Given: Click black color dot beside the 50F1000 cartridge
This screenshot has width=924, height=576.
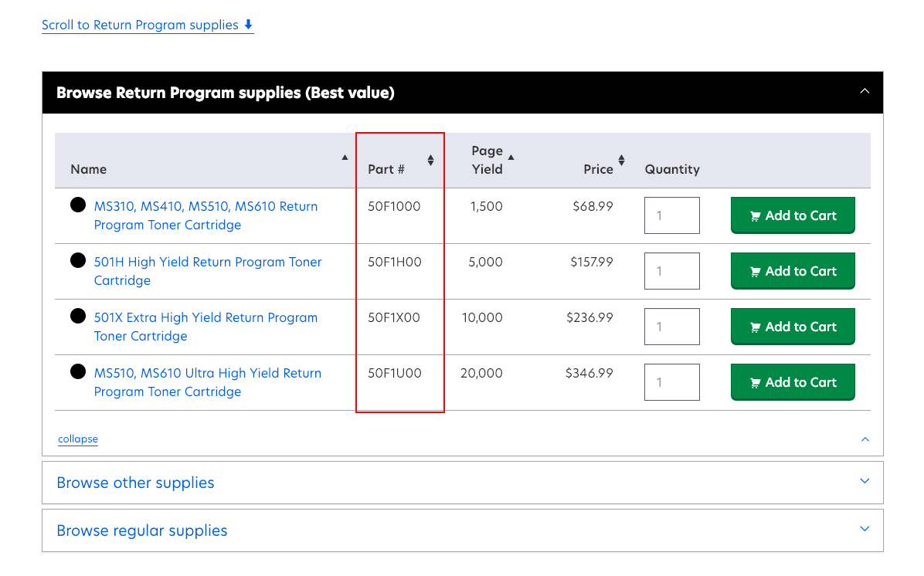Looking at the screenshot, I should click(x=78, y=205).
